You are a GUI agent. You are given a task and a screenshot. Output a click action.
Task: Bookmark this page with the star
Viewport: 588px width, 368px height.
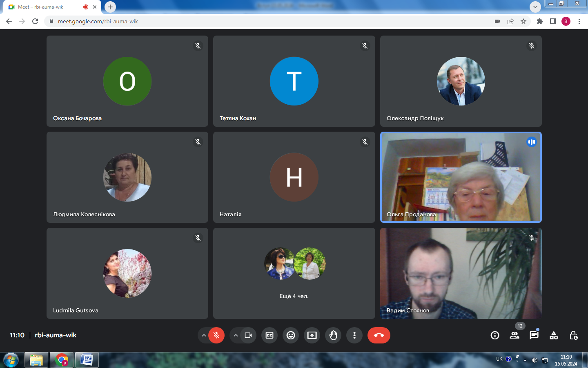tap(523, 21)
